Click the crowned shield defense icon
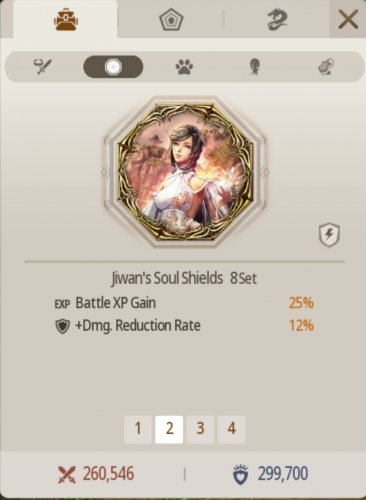Viewport: 366px width, 500px height. [240, 475]
